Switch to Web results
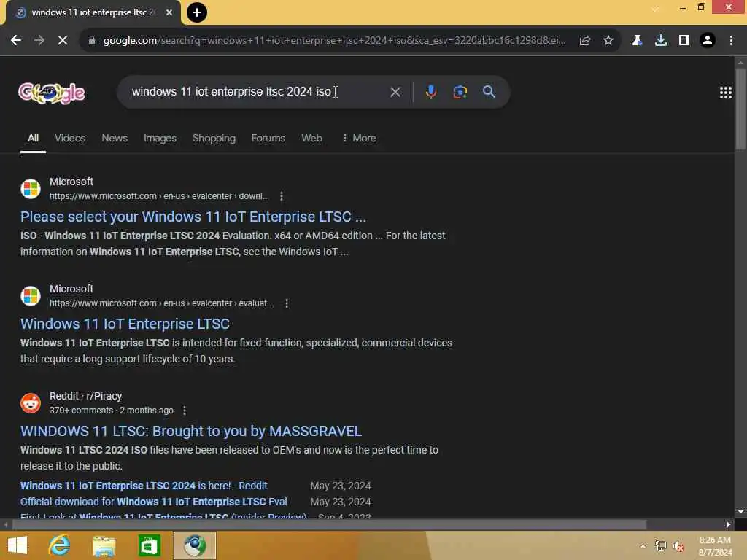This screenshot has width=747, height=560. pyautogui.click(x=311, y=138)
